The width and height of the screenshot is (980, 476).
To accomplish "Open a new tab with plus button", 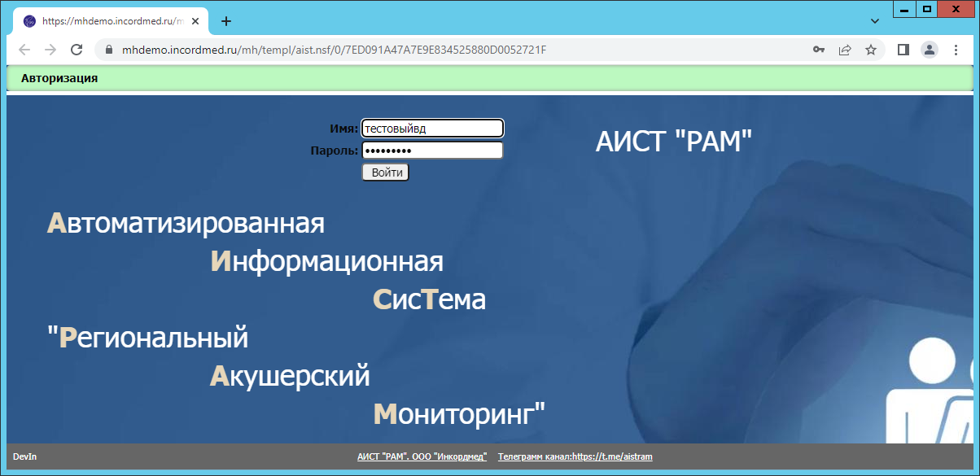I will [x=226, y=21].
